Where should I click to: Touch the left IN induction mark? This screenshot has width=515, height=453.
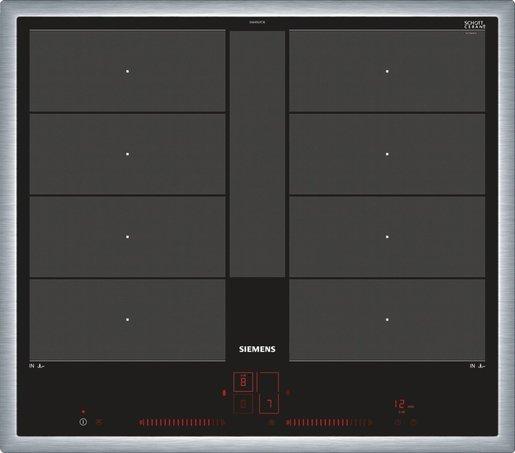coord(37,366)
